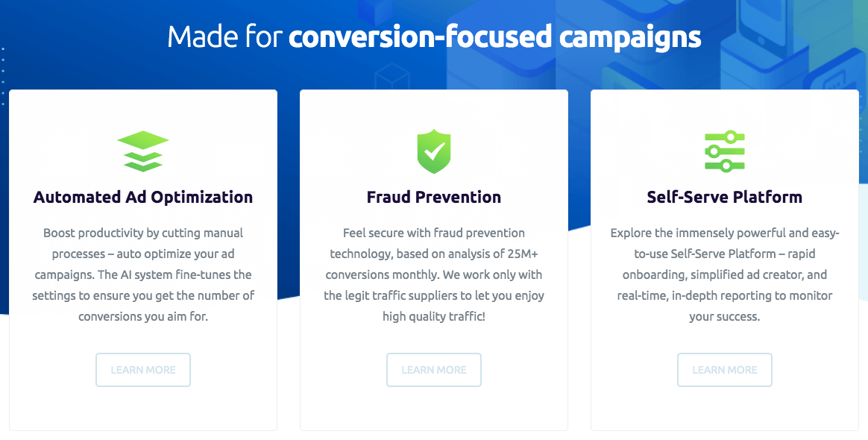Click the top layer of the layers icon

[142, 140]
